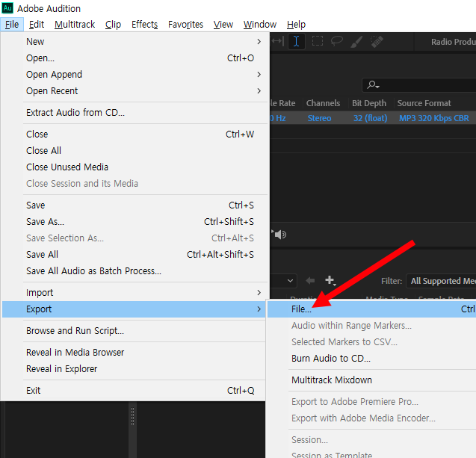Select the Slip tool icon
The width and height of the screenshot is (476, 458).
tap(277, 41)
